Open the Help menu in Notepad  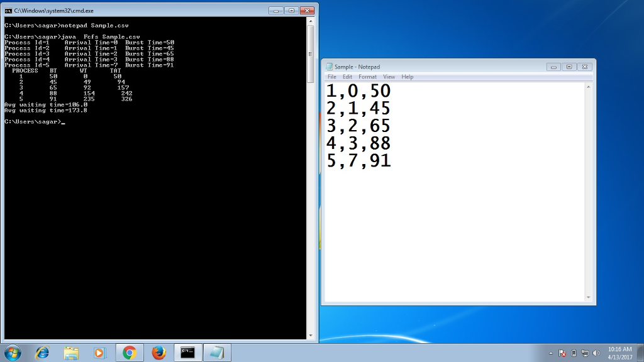coord(407,76)
